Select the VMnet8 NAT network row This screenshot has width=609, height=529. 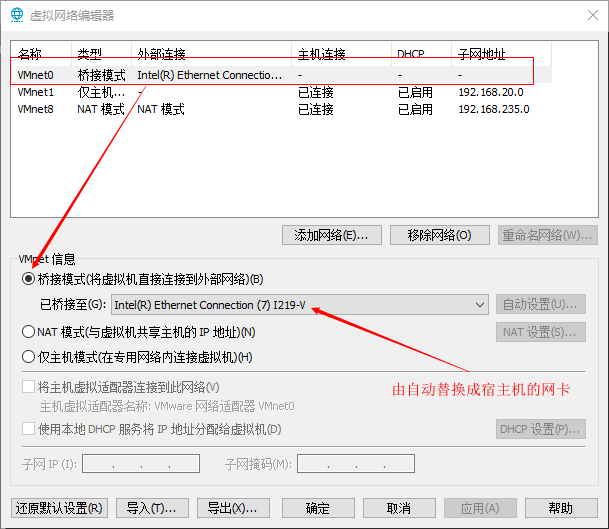[x=150, y=109]
